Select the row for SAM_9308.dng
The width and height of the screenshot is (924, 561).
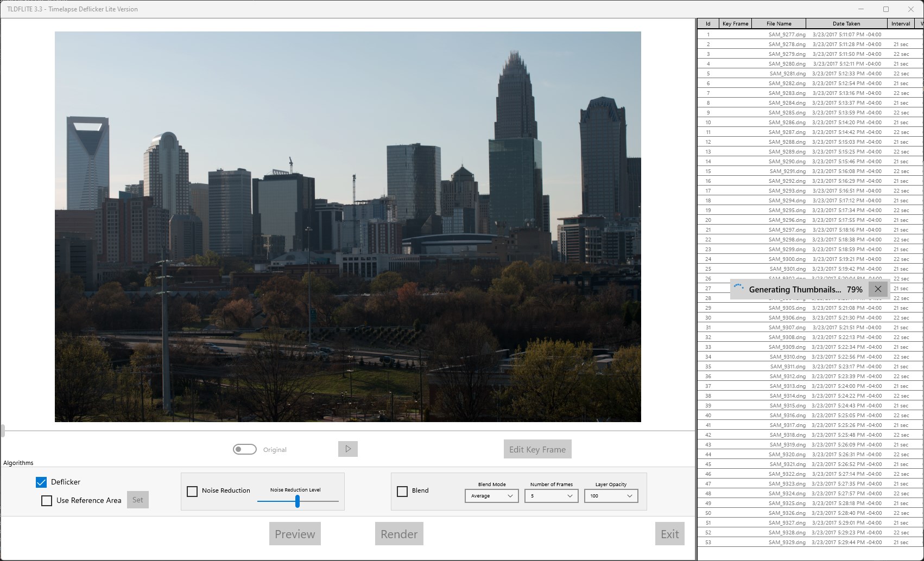click(810, 337)
